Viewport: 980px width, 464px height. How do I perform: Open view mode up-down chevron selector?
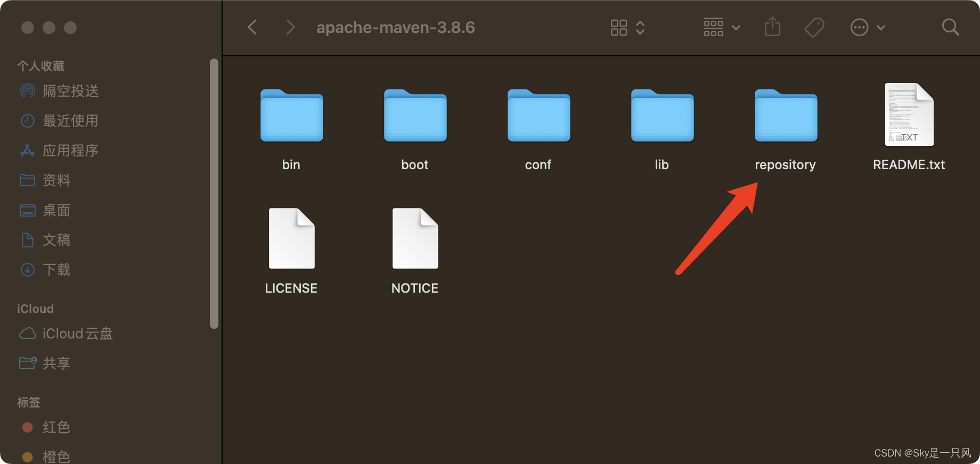640,28
